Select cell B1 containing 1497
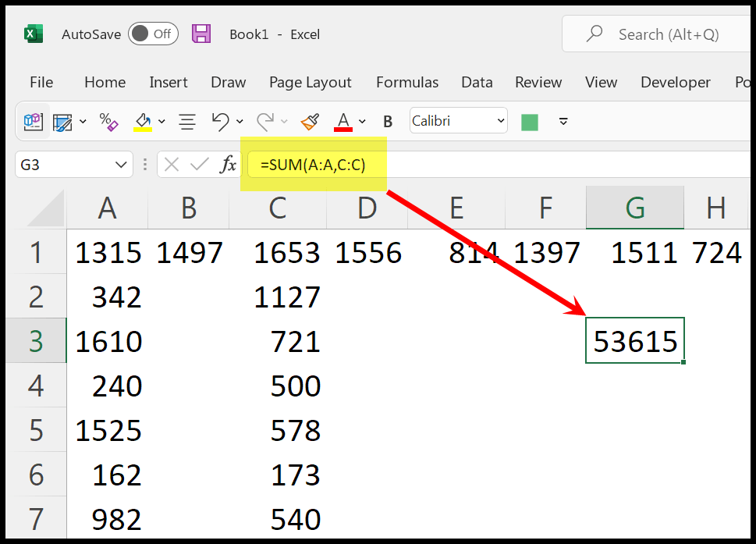Image resolution: width=756 pixels, height=544 pixels. 189,252
